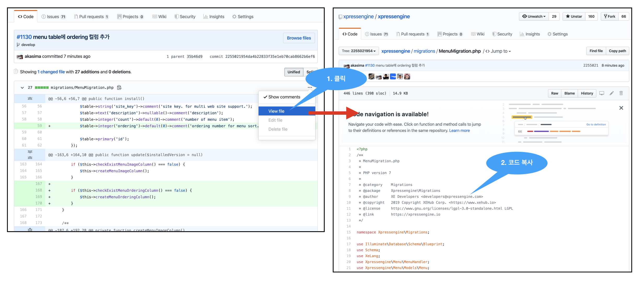Click the trash delete file icon
The width and height of the screenshot is (644, 288).
coord(621,93)
